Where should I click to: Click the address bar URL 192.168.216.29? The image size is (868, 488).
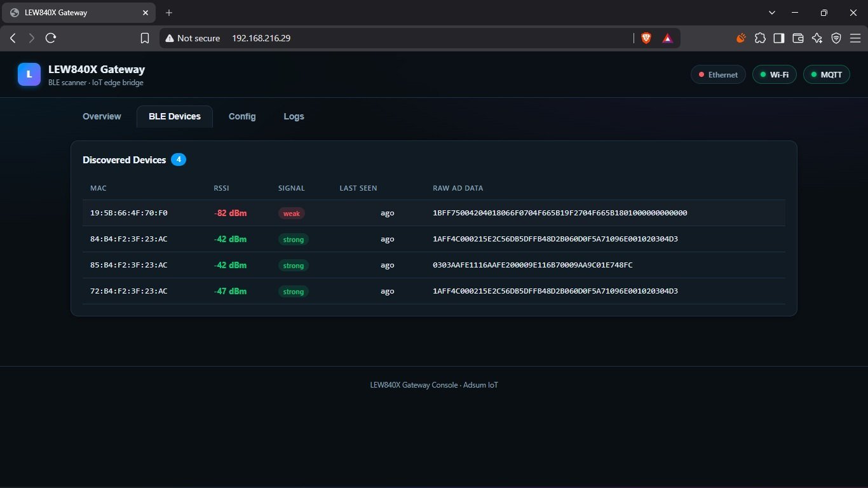point(261,38)
